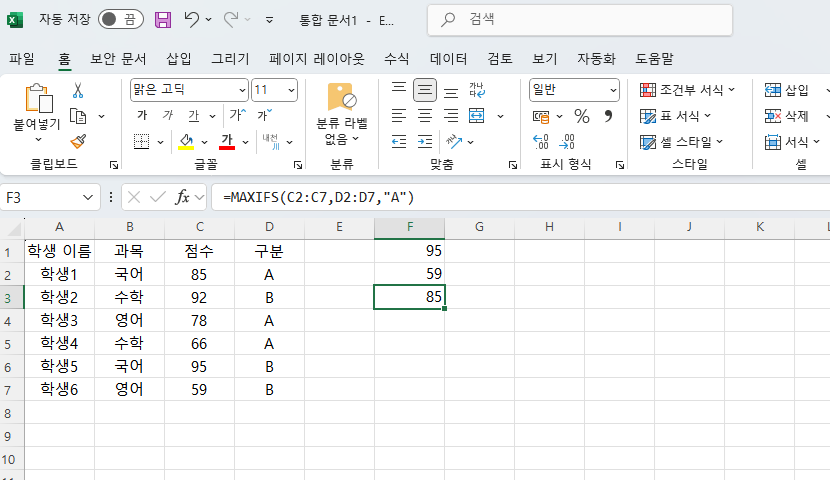Decrease decimal places

(x=566, y=141)
